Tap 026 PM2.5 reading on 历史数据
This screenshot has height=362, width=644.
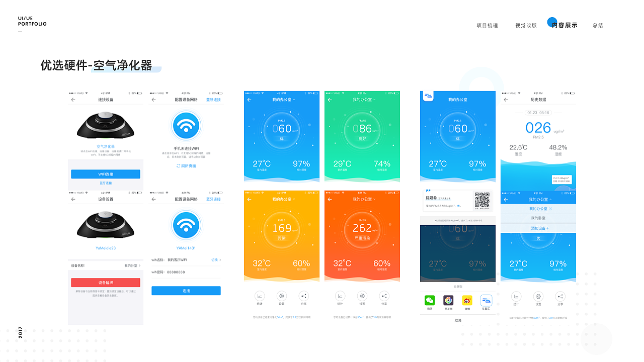pos(538,128)
